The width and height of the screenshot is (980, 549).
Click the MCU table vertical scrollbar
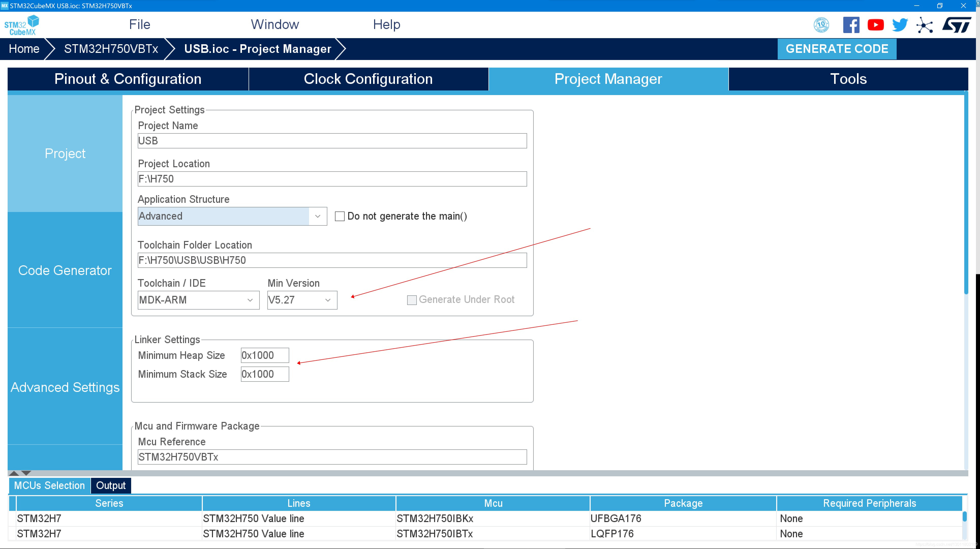point(964,516)
